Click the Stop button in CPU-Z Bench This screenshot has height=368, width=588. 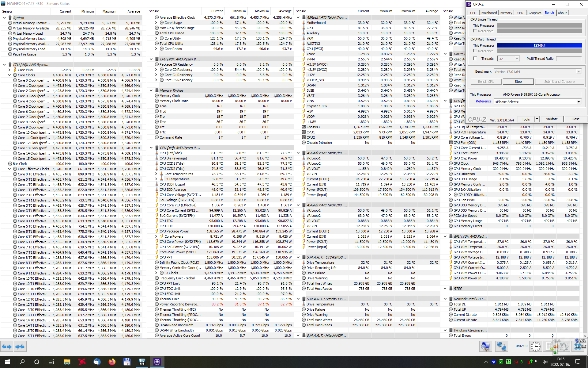[x=518, y=82]
